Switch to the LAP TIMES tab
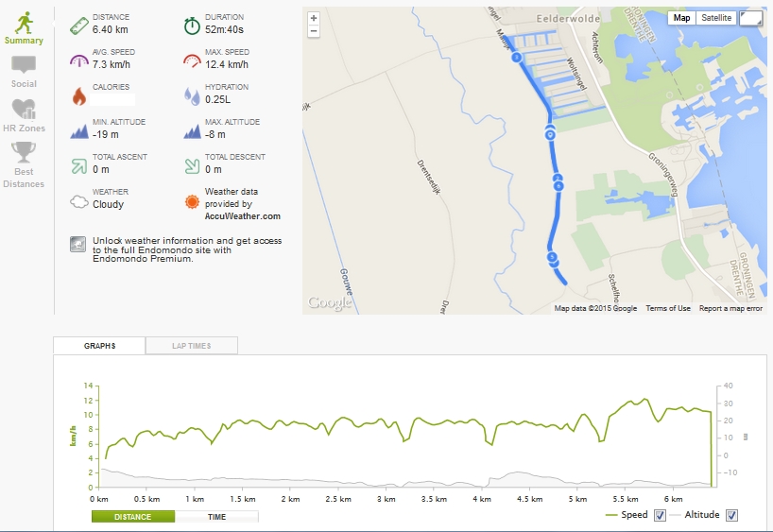773x532 pixels. pos(192,346)
